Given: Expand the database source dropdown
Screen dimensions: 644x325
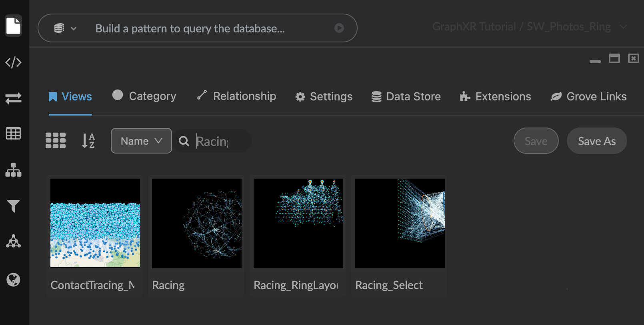Looking at the screenshot, I should (x=65, y=28).
